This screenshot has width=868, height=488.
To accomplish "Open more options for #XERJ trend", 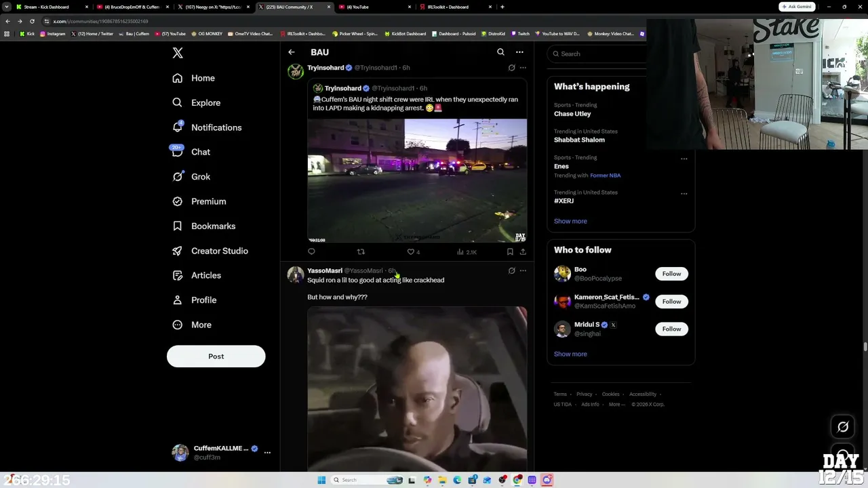I will click(684, 194).
